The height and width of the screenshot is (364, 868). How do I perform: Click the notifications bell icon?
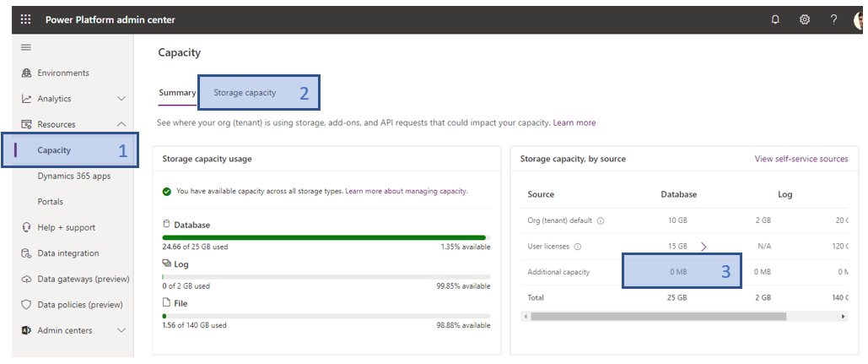775,19
